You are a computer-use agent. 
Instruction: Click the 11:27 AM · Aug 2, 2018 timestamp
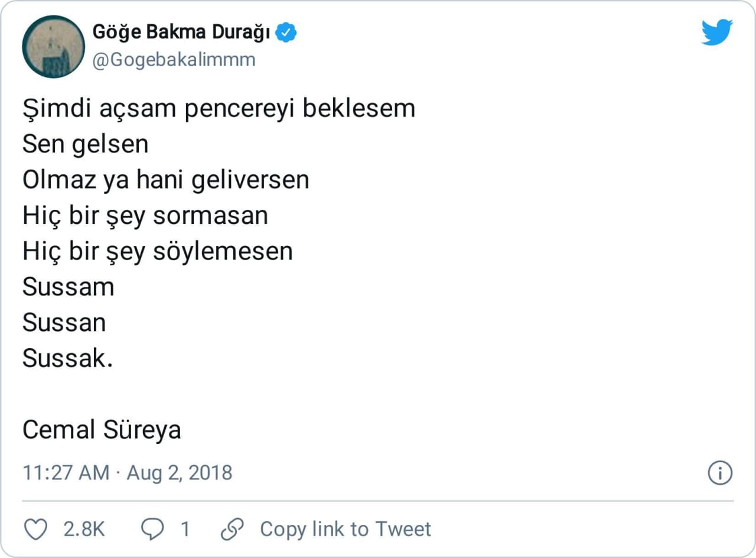coord(128,473)
